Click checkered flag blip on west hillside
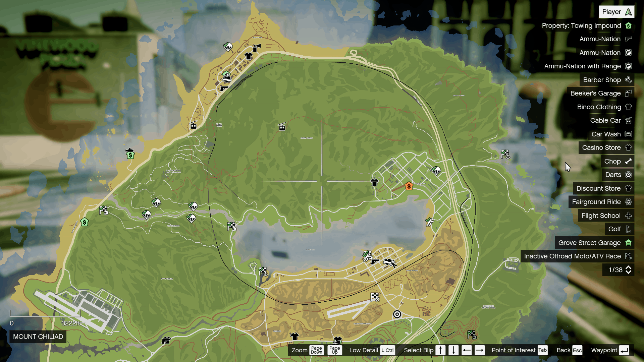Viewport: 644px width, 362px height. pyautogui.click(x=104, y=210)
